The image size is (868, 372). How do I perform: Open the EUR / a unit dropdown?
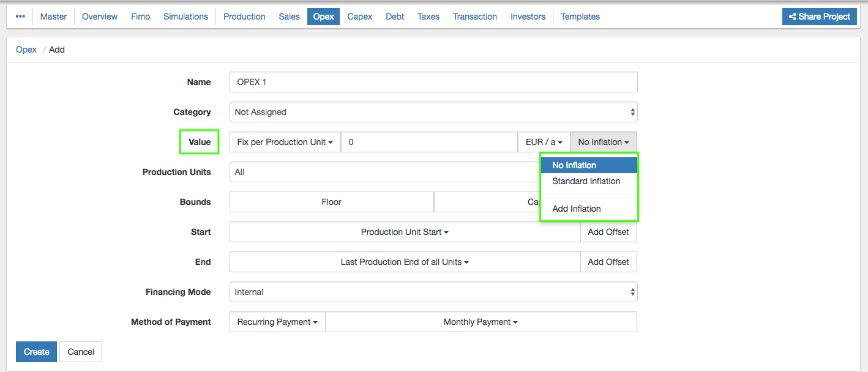click(544, 142)
